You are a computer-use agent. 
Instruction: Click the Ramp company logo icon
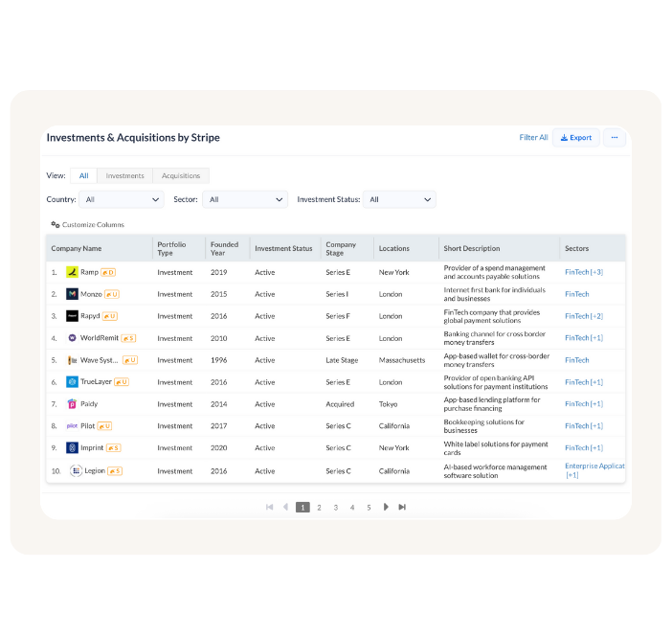72,272
